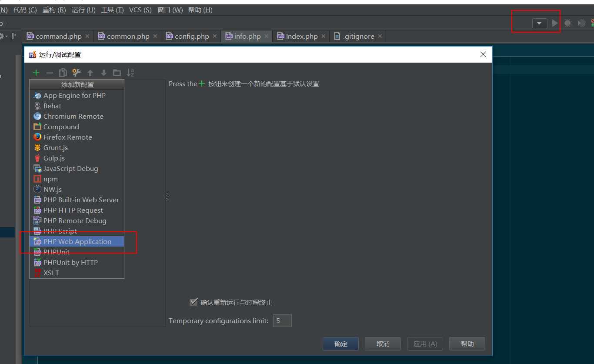This screenshot has height=364, width=594.
Task: Click the 取消 button
Action: pyautogui.click(x=383, y=344)
